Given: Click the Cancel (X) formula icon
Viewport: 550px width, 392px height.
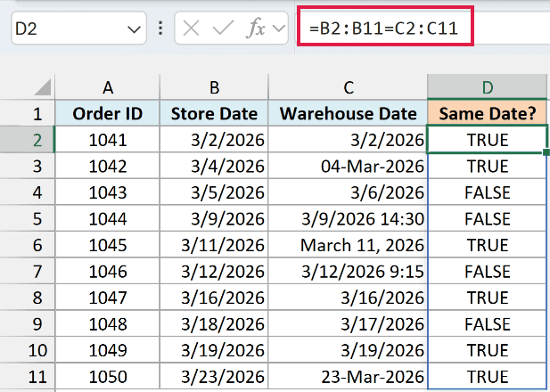Looking at the screenshot, I should [191, 28].
